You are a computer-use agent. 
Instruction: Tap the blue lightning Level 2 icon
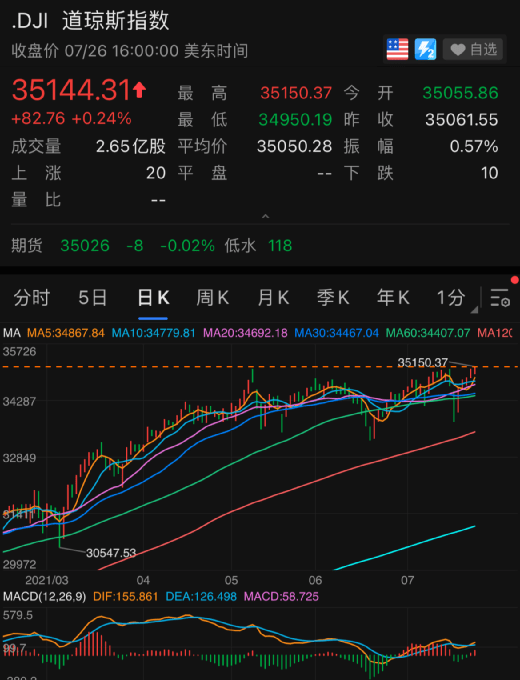(x=425, y=49)
